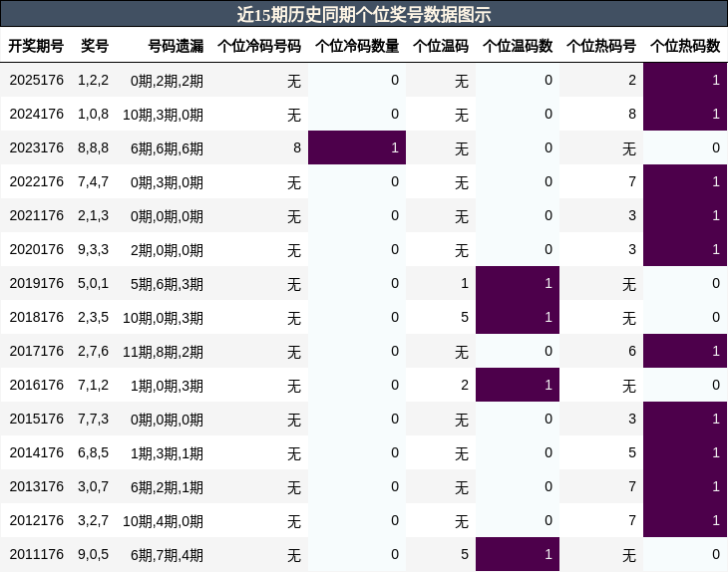
Task: Select issue number 2025176
Action: pos(36,80)
